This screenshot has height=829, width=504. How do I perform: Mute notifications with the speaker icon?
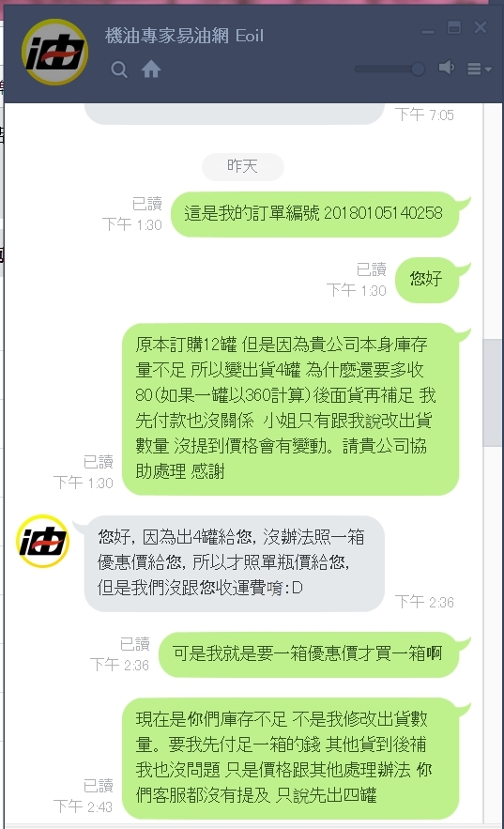(x=447, y=68)
